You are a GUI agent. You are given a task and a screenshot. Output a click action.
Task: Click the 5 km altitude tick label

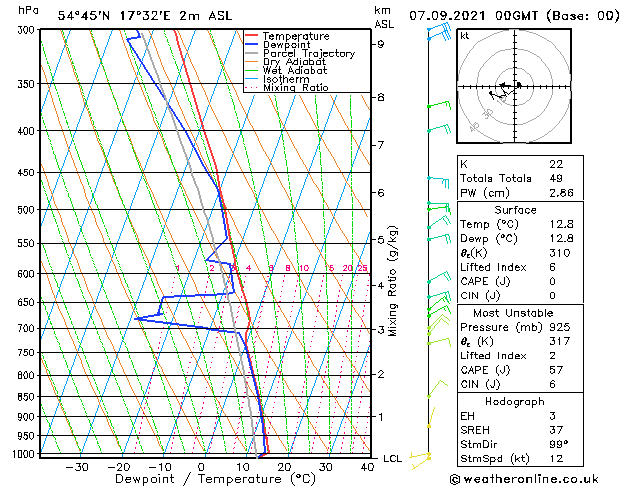[x=381, y=240]
